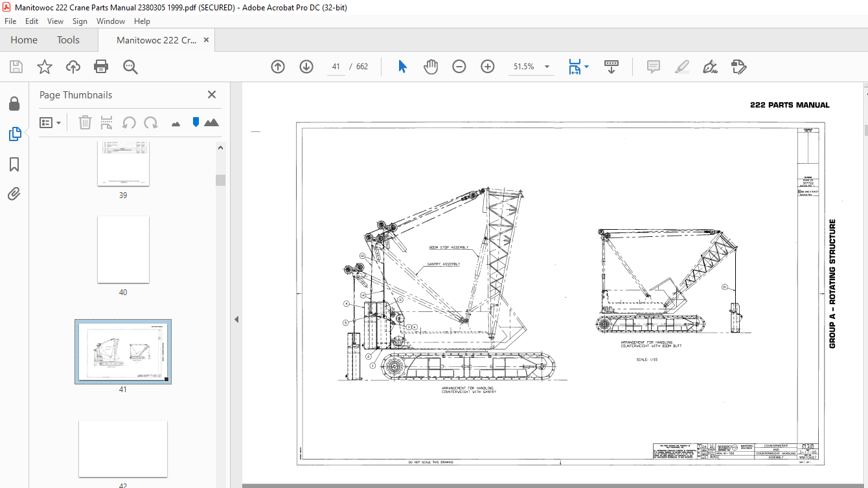Select page 41 thumbnail

click(x=123, y=351)
